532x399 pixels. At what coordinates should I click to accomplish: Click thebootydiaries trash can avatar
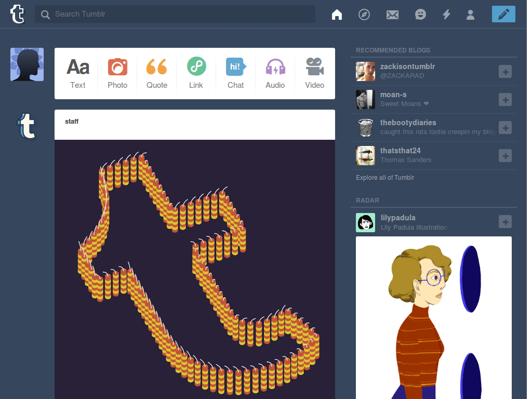(x=365, y=128)
